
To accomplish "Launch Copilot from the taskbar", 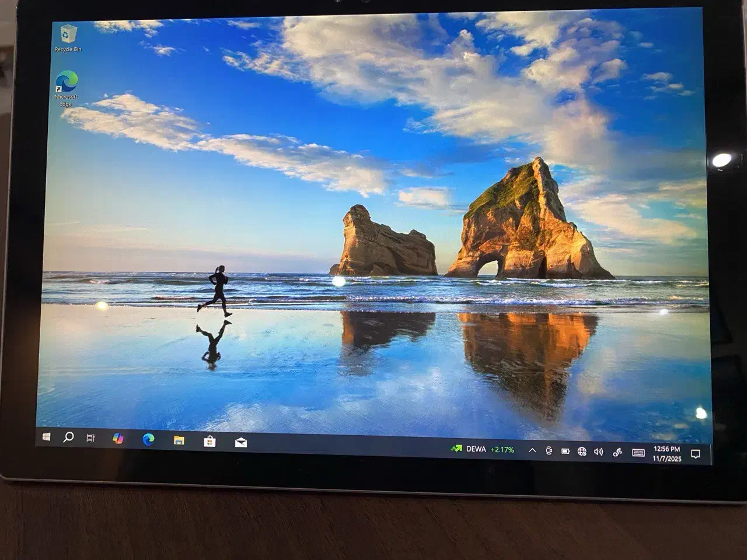I will [118, 439].
